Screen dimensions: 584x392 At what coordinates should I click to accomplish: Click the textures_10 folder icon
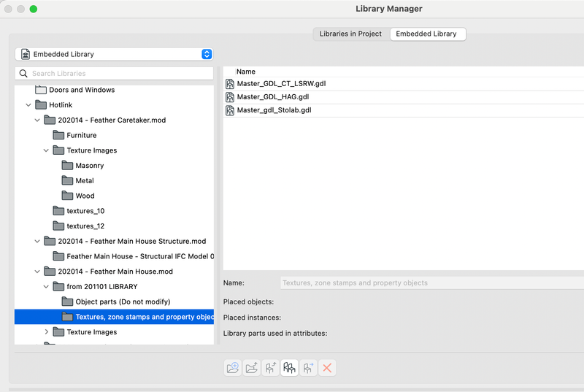click(58, 211)
